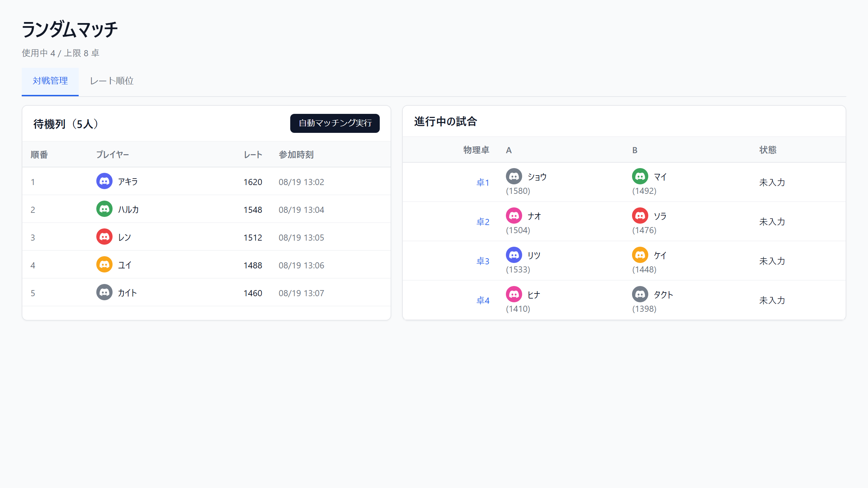Click the 状態 column header
868x488 pixels.
point(768,150)
